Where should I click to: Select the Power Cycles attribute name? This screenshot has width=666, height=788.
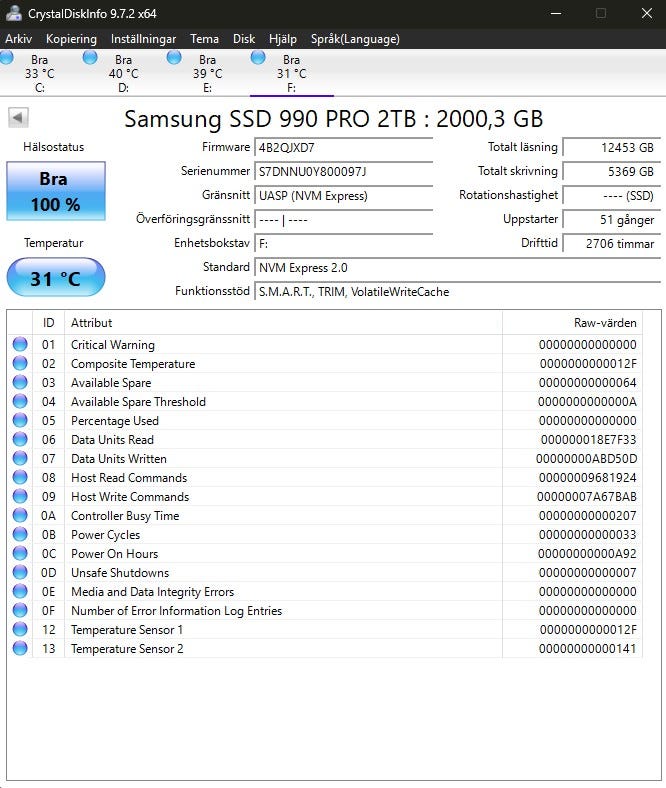tap(106, 535)
